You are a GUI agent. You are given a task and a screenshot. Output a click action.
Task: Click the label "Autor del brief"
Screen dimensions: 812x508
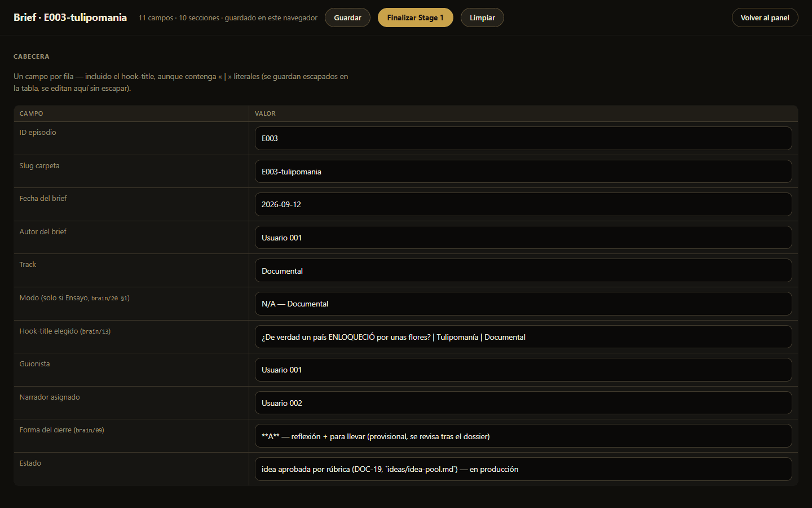(43, 232)
